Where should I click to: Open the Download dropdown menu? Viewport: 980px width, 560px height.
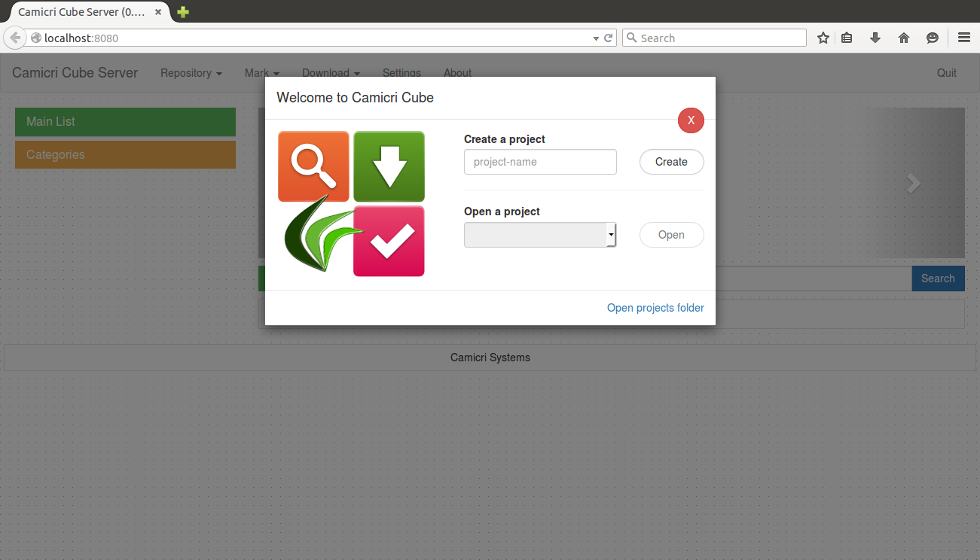[x=331, y=73]
